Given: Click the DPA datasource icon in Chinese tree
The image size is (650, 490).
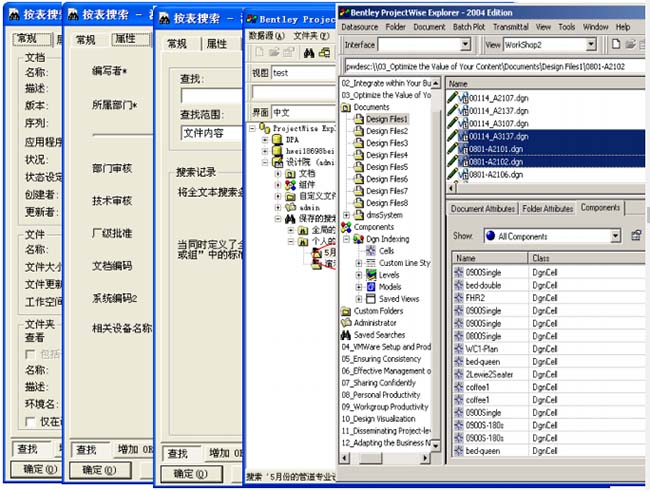Looking at the screenshot, I should click(x=277, y=140).
